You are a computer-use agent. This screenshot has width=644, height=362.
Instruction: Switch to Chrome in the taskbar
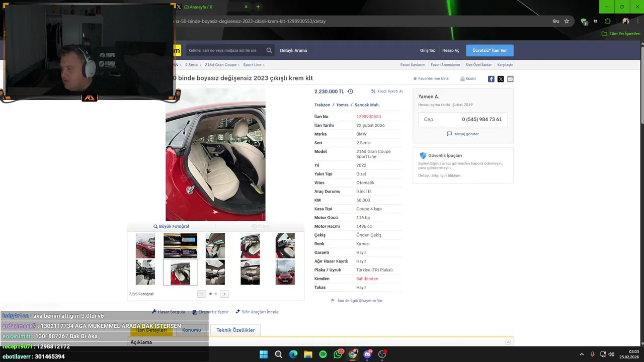coord(353,354)
